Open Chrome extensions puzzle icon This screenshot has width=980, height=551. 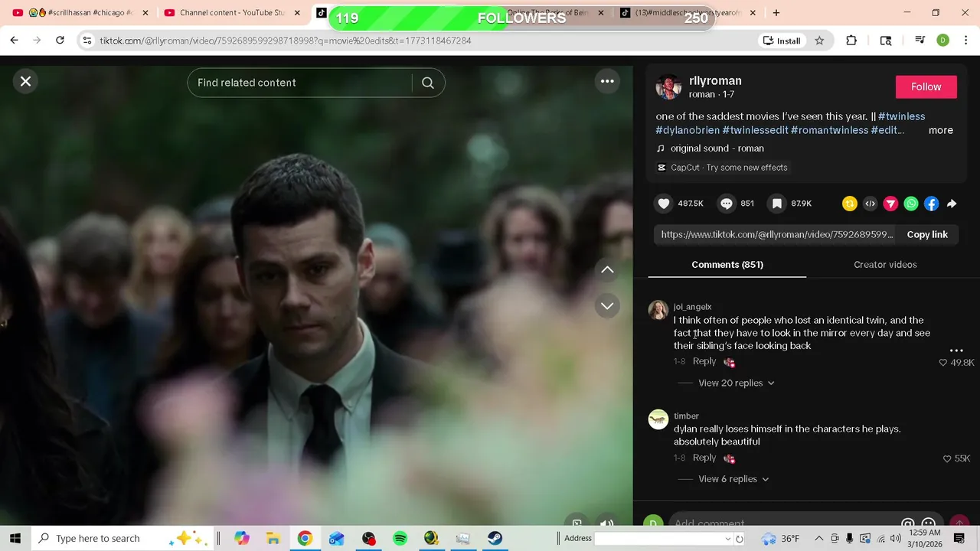pyautogui.click(x=851, y=41)
